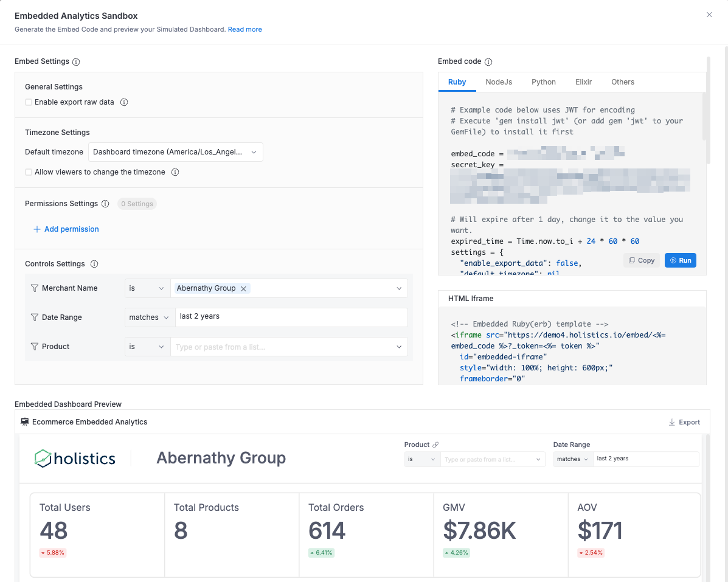This screenshot has height=582, width=728.
Task: Click the Total Users value 48
Action: pos(54,530)
